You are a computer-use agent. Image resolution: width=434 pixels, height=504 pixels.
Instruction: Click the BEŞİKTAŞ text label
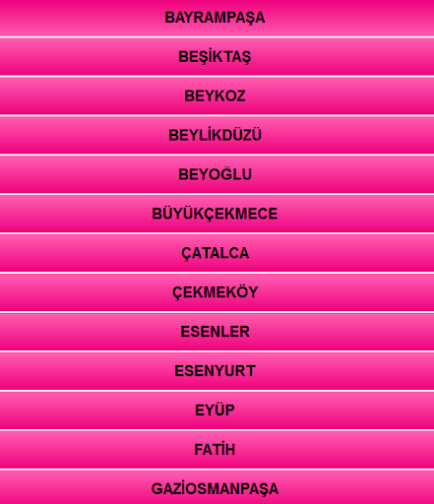point(215,57)
